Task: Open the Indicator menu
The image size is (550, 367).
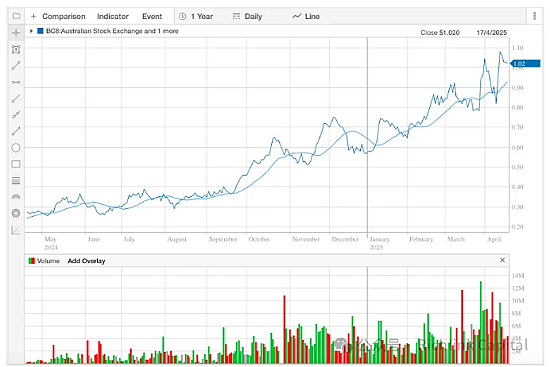Action: point(113,16)
